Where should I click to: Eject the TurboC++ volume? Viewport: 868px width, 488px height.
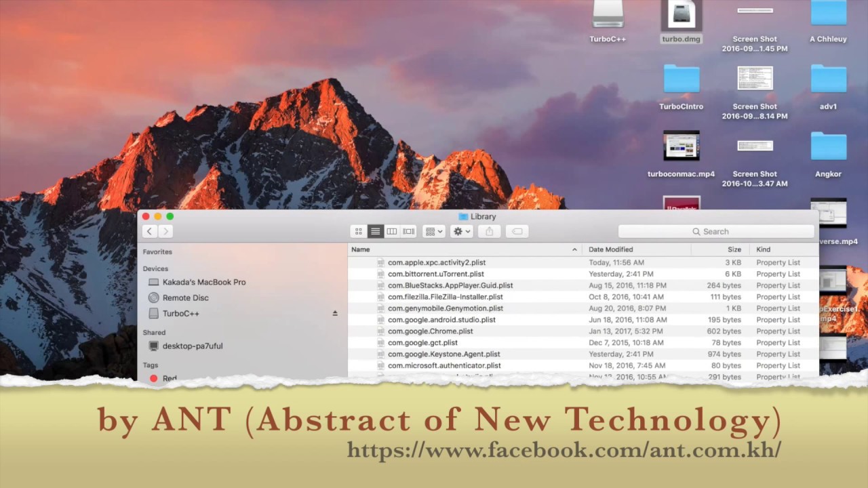coord(334,313)
